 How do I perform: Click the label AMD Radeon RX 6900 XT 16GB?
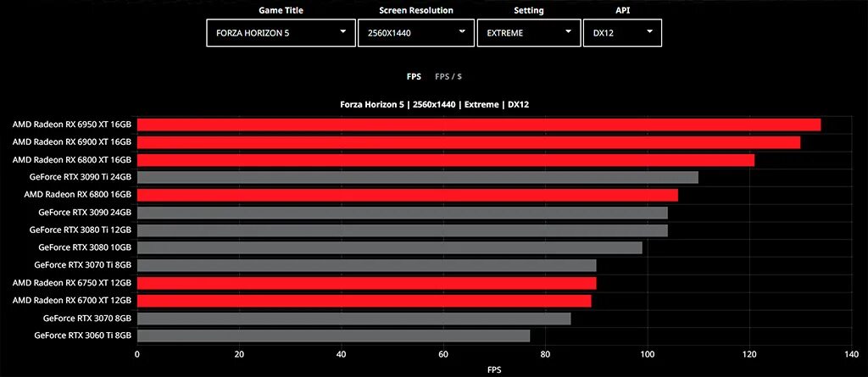[72, 142]
